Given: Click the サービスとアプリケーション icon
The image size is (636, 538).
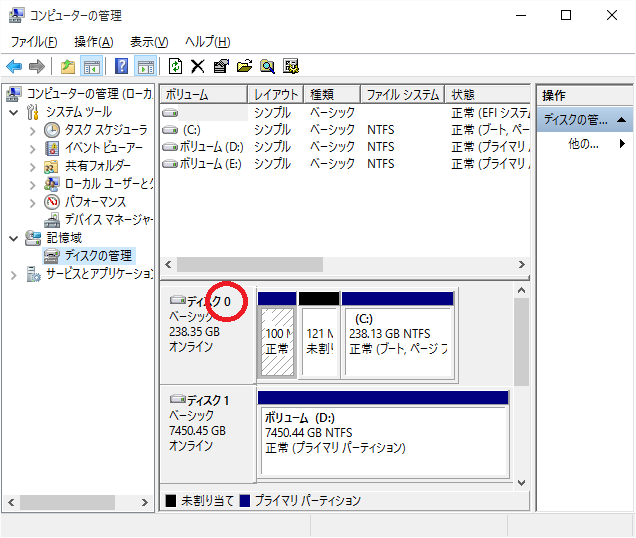Looking at the screenshot, I should click(34, 274).
